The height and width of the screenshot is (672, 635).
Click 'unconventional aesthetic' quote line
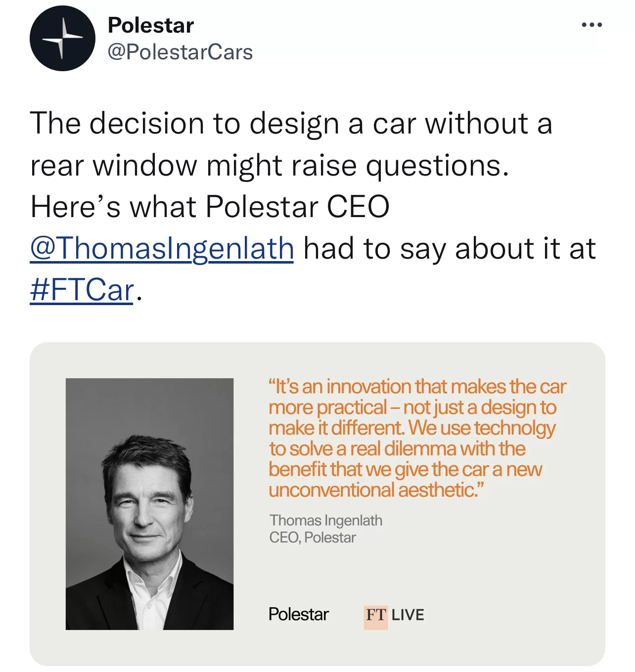click(376, 490)
